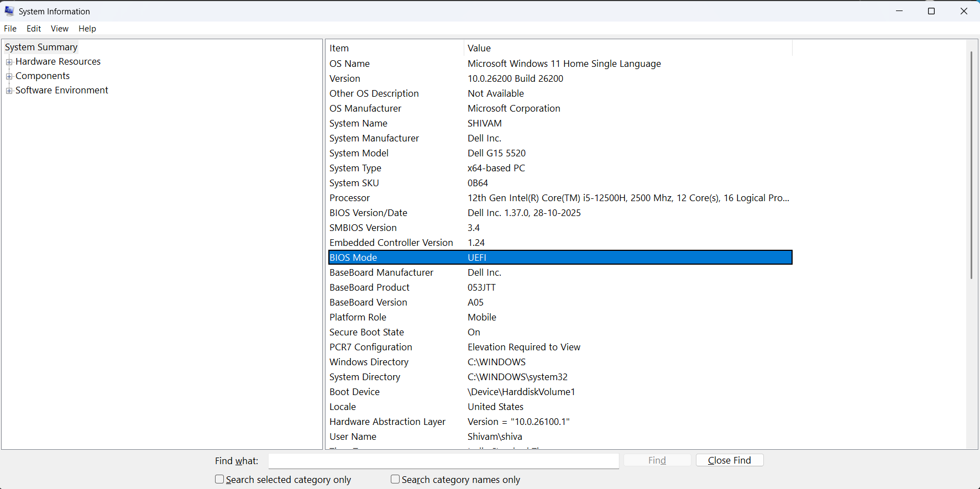Click the 12th Gen Intel processor value
The image size is (980, 489).
click(x=628, y=198)
